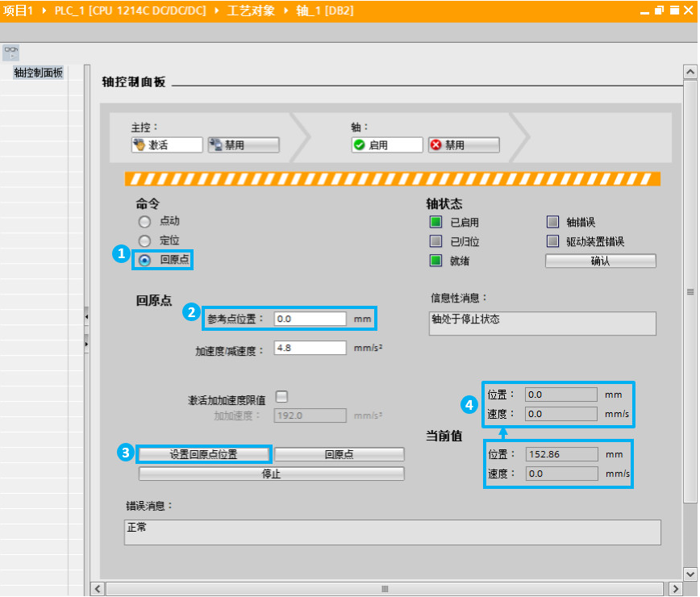Click 轴_1 [DB2] in the title breadcrumb
The image size is (700, 597).
point(325,10)
